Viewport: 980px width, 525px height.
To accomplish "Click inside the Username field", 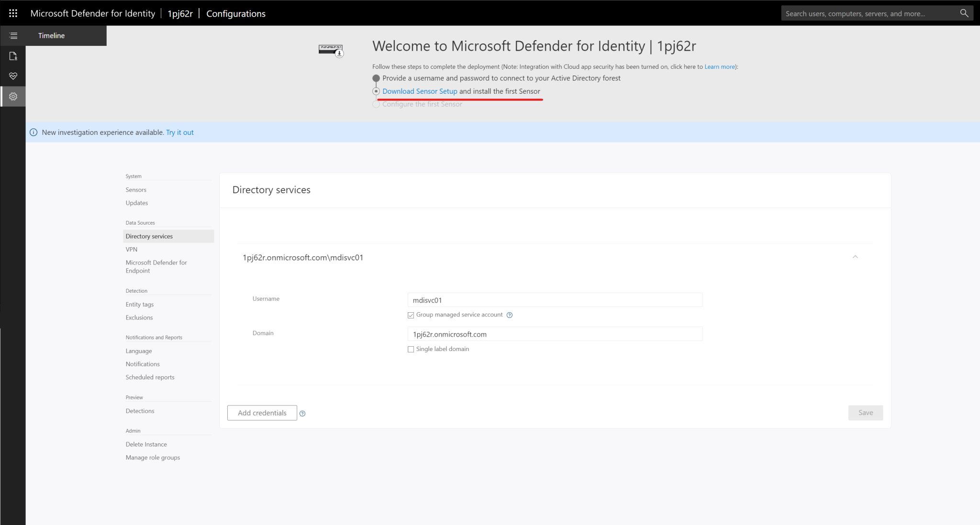I will tap(554, 300).
